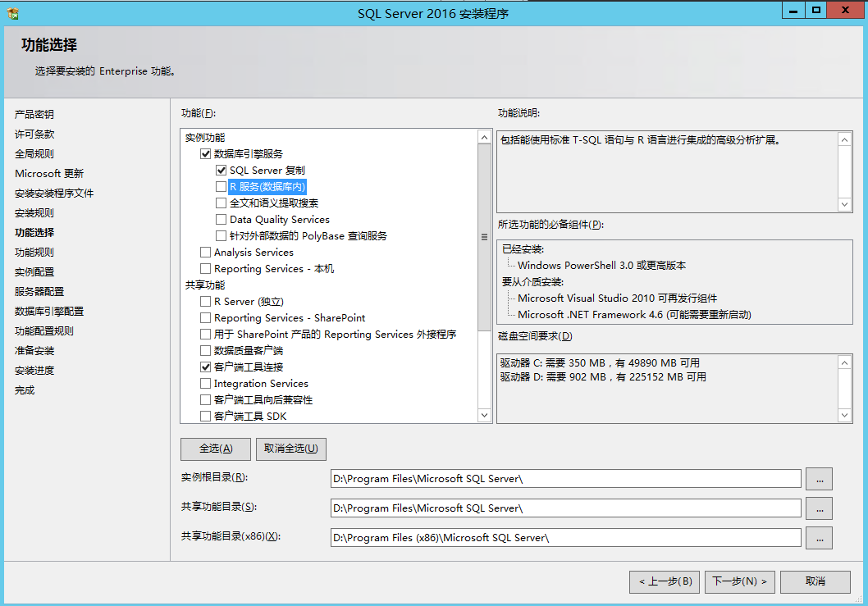Click 驱动器 D disk space line
Screen dimensions: 868x606
603,377
